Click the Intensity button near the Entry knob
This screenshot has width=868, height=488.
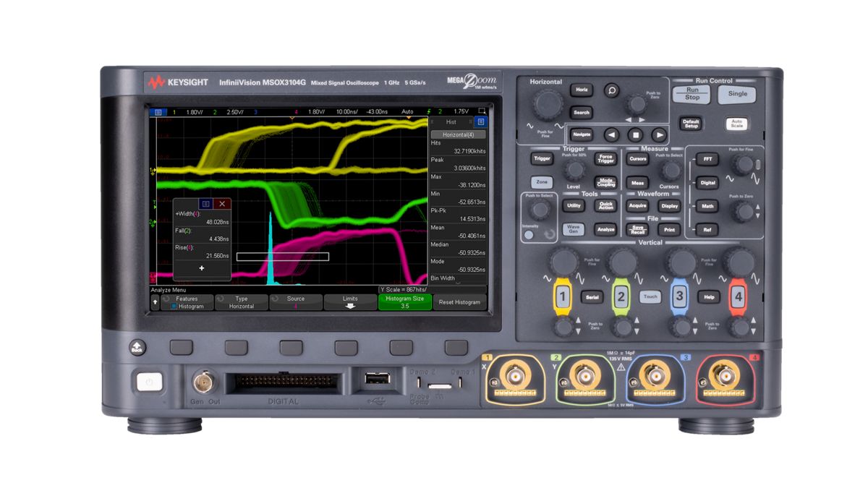click(530, 235)
